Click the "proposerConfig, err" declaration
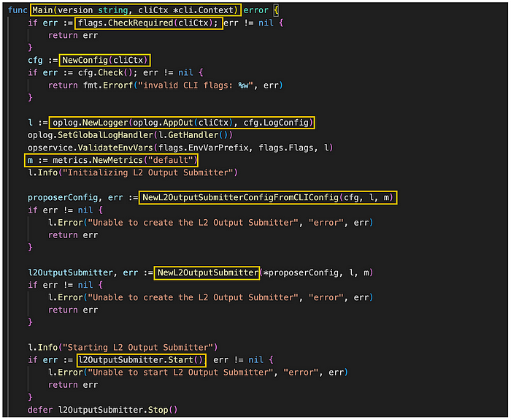This screenshot has width=511, height=420. click(x=75, y=198)
